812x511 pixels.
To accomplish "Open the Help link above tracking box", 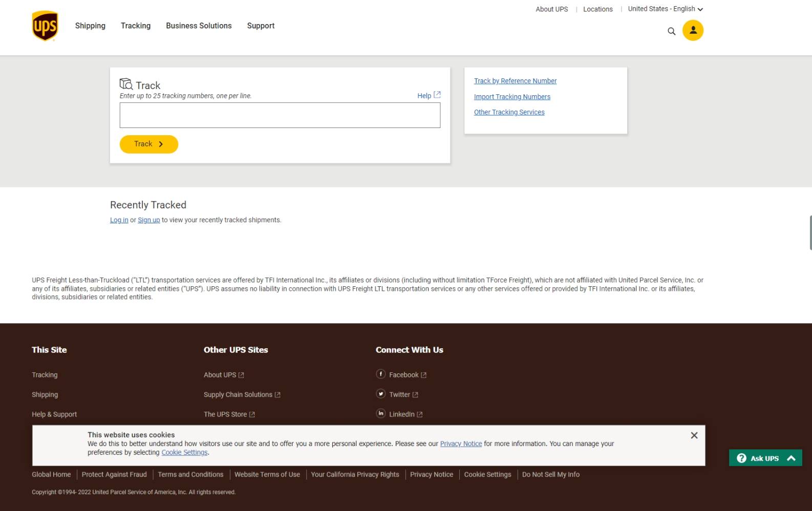I will pos(424,96).
